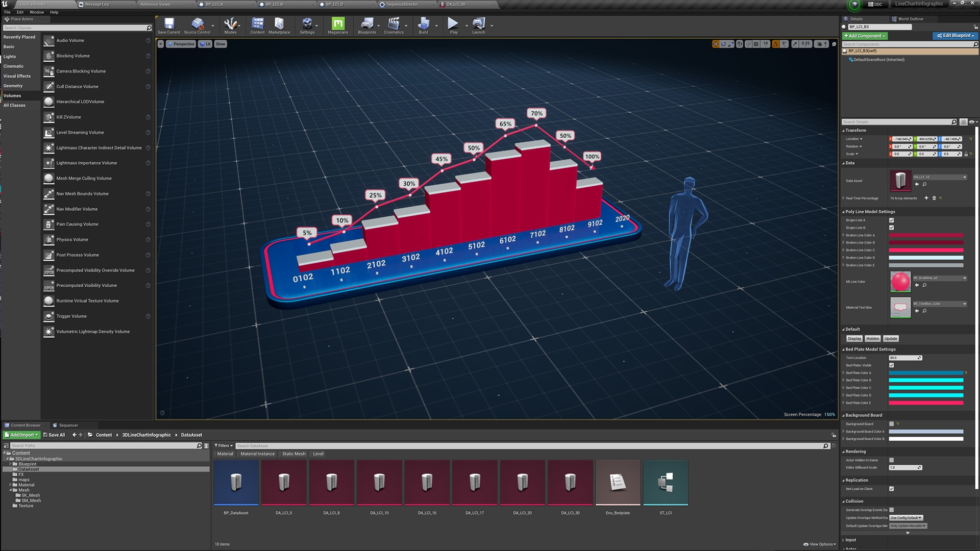Select the DA_LCI_10 asset thumbnail

tap(379, 482)
